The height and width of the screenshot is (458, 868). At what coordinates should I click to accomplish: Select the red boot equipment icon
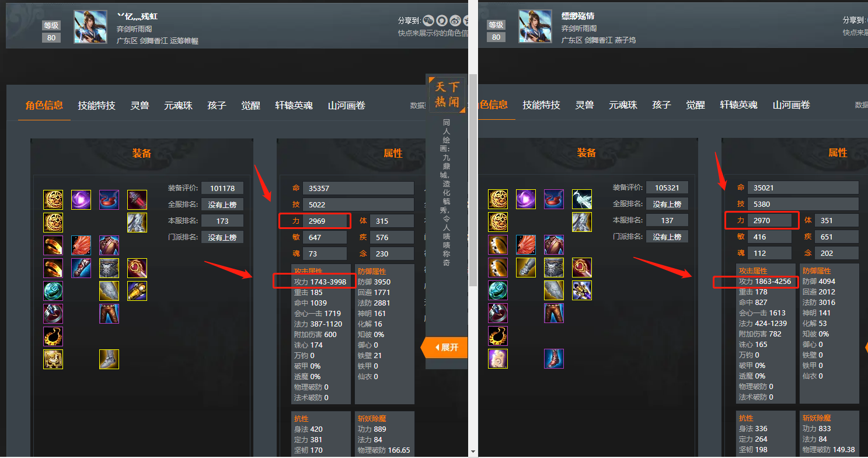[x=554, y=359]
